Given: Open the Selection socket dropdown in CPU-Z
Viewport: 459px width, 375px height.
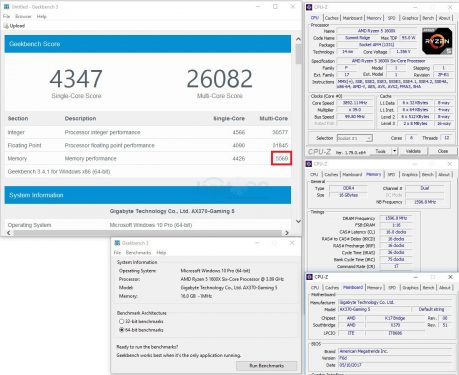Looking at the screenshot, I should 354,138.
